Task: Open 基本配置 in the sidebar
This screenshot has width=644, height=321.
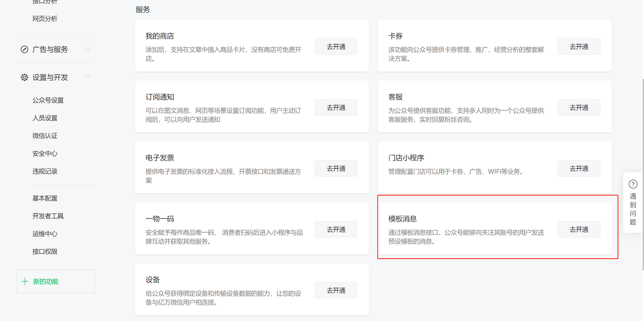Action: point(45,198)
